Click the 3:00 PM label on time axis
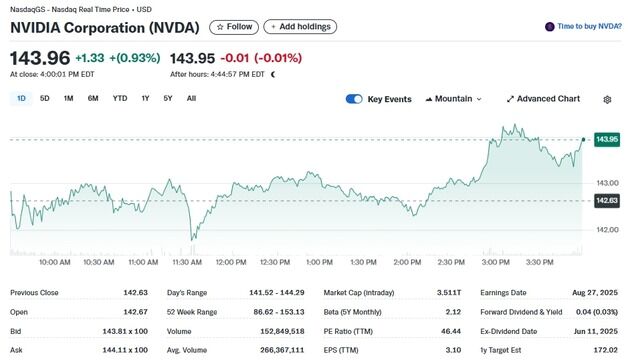The image size is (628, 364). (x=495, y=262)
